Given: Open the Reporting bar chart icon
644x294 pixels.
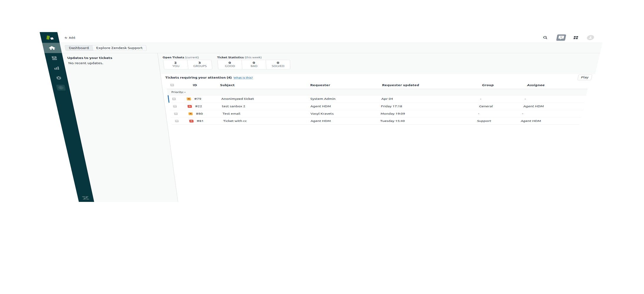Looking at the screenshot, I should pyautogui.click(x=57, y=68).
